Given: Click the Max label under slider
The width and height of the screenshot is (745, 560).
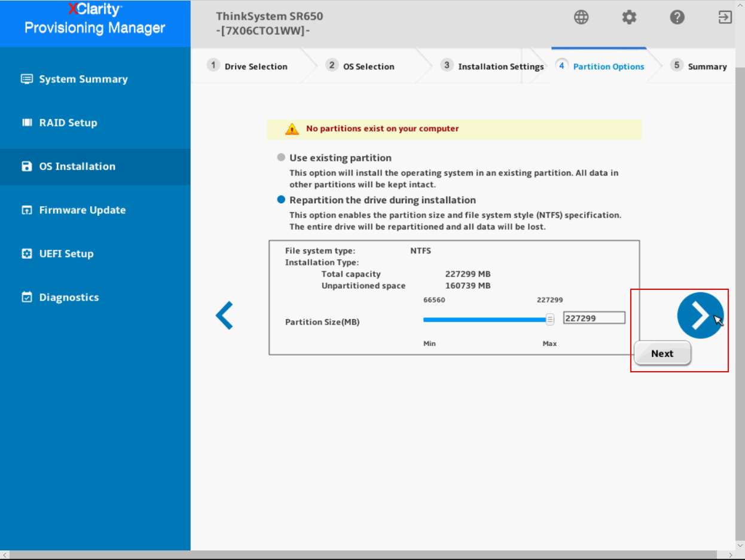Looking at the screenshot, I should tap(549, 344).
